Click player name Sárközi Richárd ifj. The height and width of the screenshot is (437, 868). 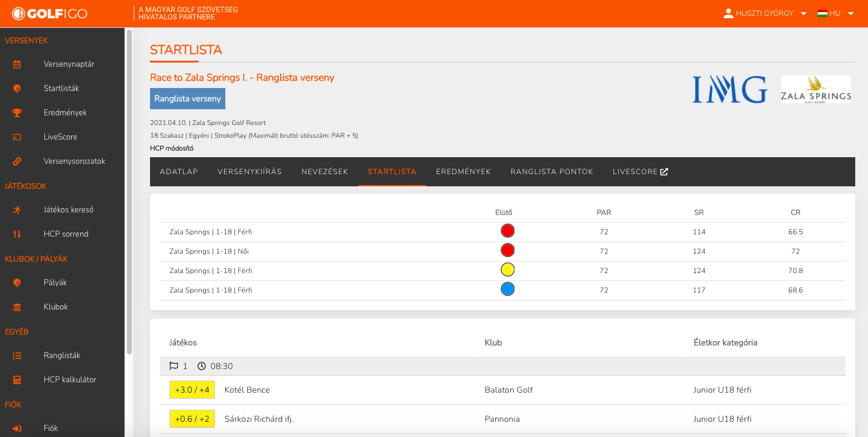pyautogui.click(x=259, y=419)
